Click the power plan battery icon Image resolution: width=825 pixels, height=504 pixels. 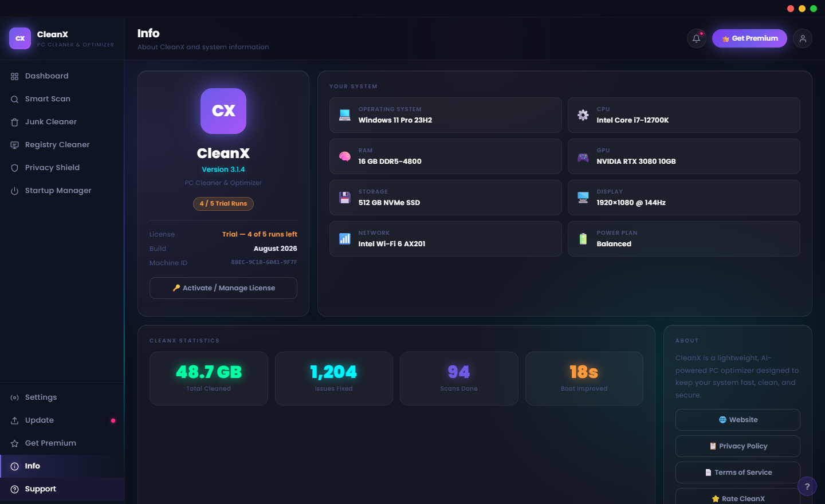pyautogui.click(x=583, y=239)
